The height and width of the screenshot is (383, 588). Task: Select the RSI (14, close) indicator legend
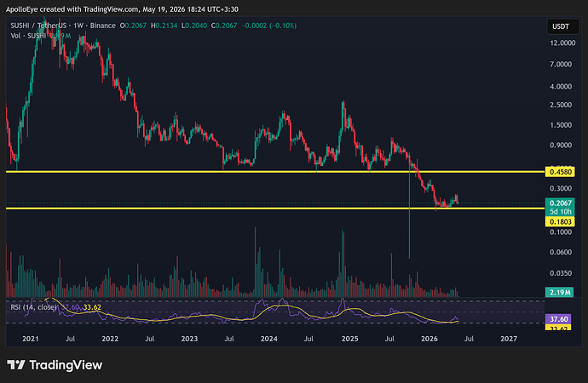tap(34, 307)
